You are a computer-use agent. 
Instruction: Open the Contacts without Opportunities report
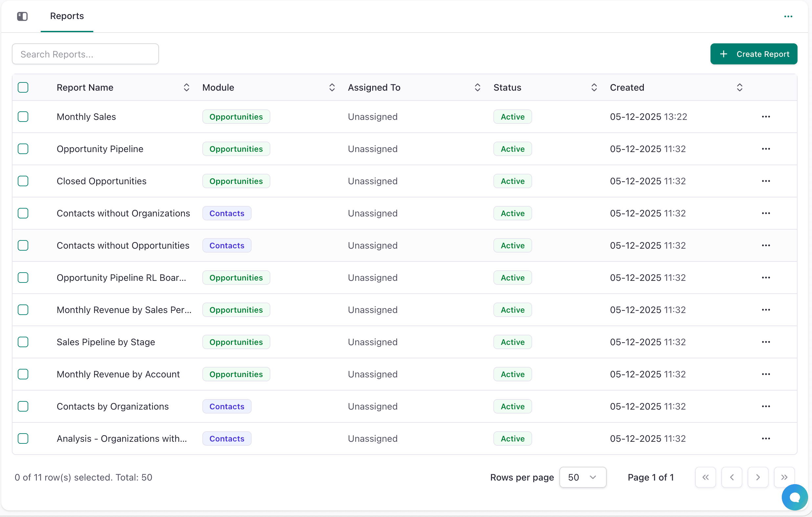[123, 245]
